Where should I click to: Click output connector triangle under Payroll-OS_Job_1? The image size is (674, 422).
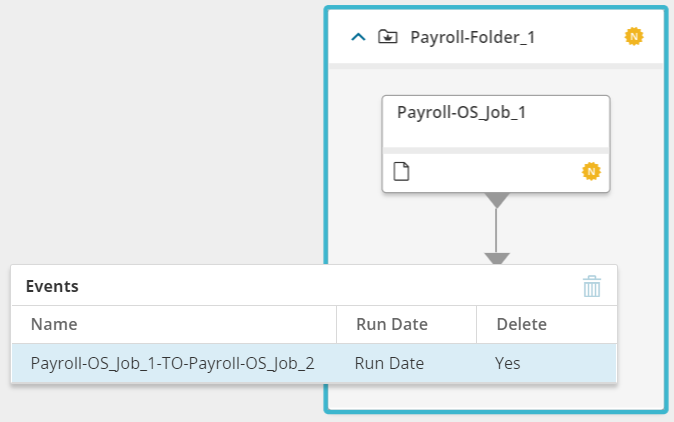click(x=497, y=200)
